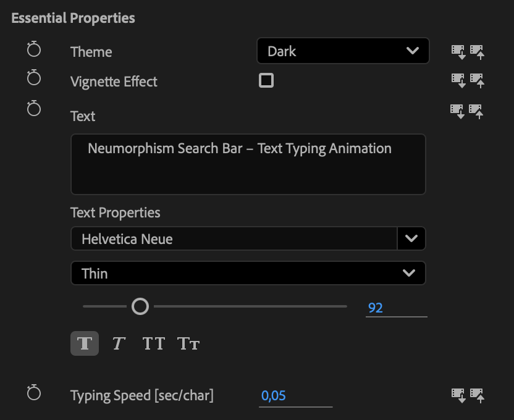Toggle Faux Bold text style

(x=85, y=343)
